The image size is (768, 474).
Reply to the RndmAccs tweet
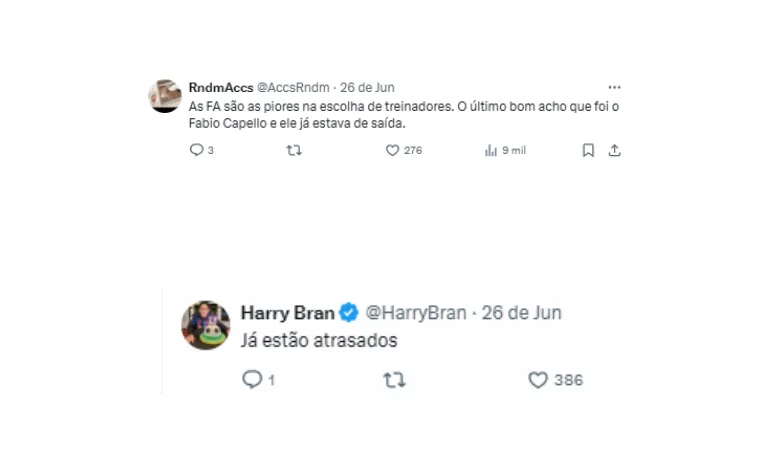(196, 150)
